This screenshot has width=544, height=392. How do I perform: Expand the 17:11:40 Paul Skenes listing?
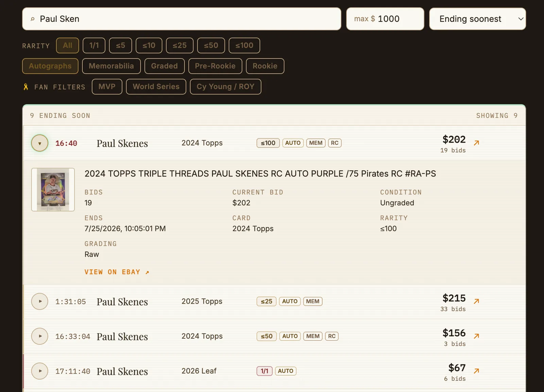coord(40,371)
